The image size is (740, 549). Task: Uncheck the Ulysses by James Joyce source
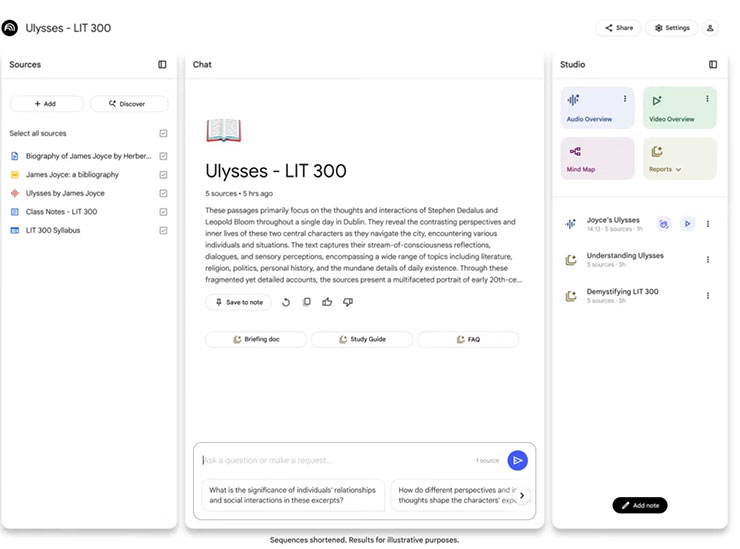[x=163, y=193]
